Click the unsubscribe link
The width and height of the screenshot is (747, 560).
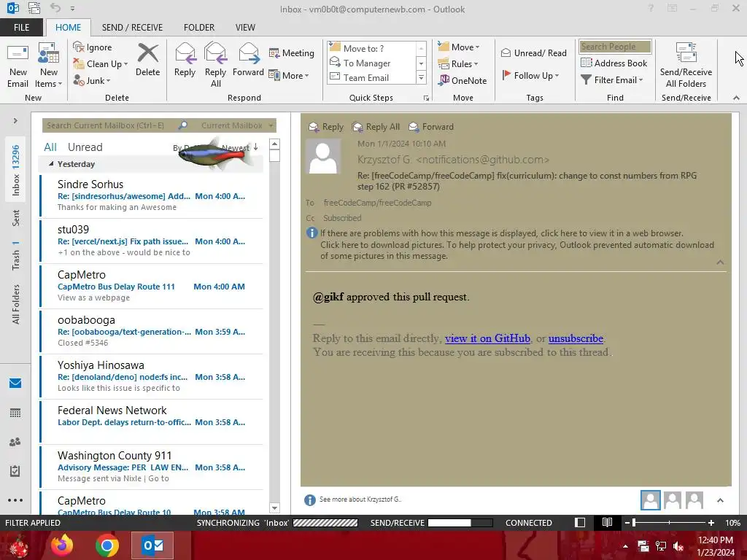tap(576, 338)
